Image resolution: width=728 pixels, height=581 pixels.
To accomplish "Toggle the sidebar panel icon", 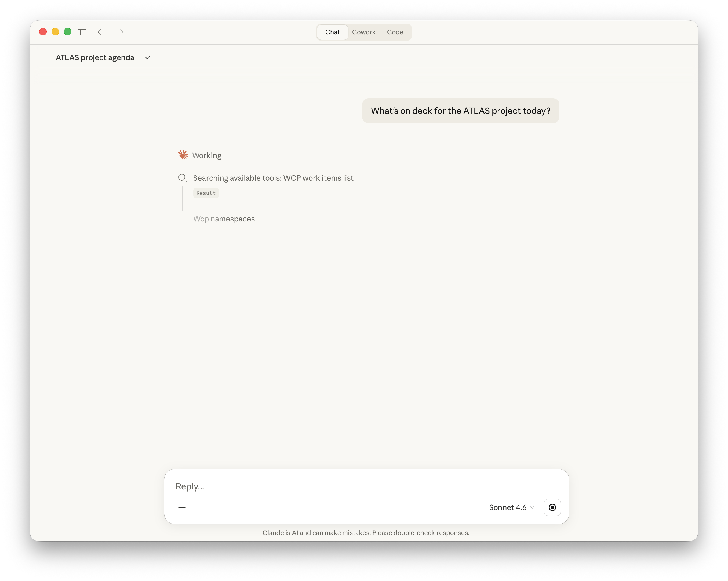I will 82,32.
